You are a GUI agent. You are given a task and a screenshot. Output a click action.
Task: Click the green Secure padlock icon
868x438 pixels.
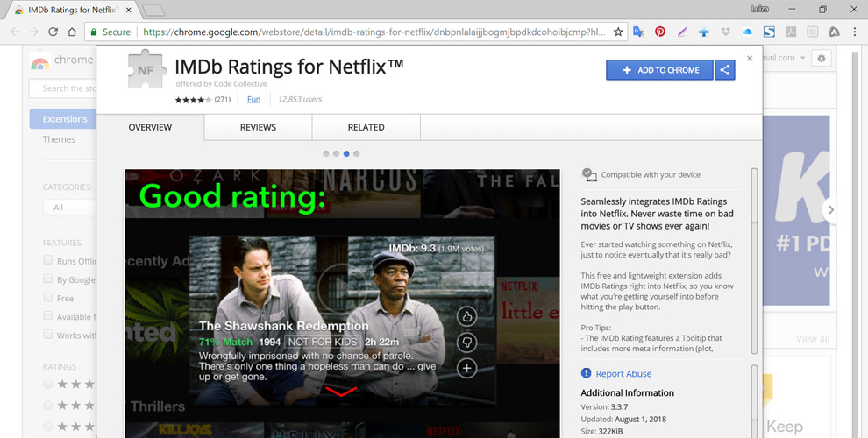point(94,32)
